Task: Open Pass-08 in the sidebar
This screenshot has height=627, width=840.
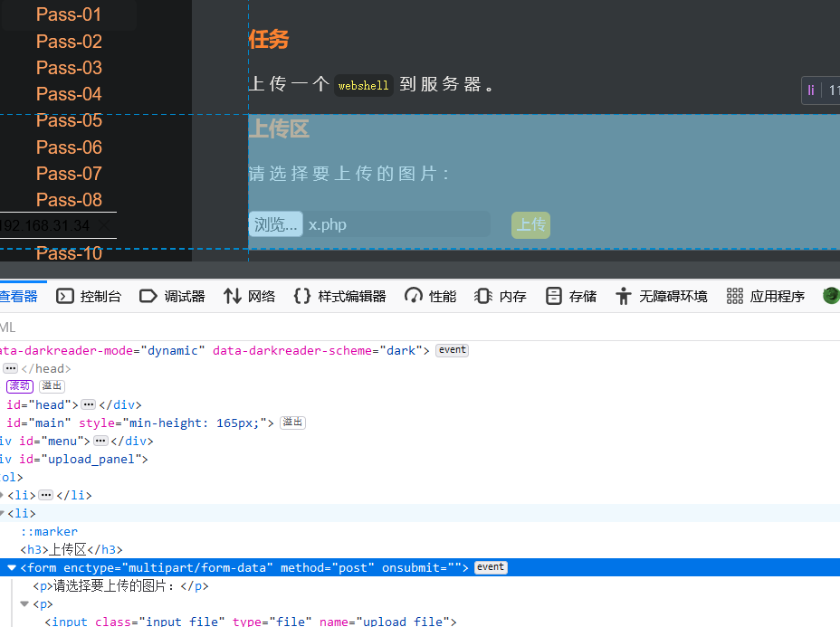Action: [x=69, y=200]
